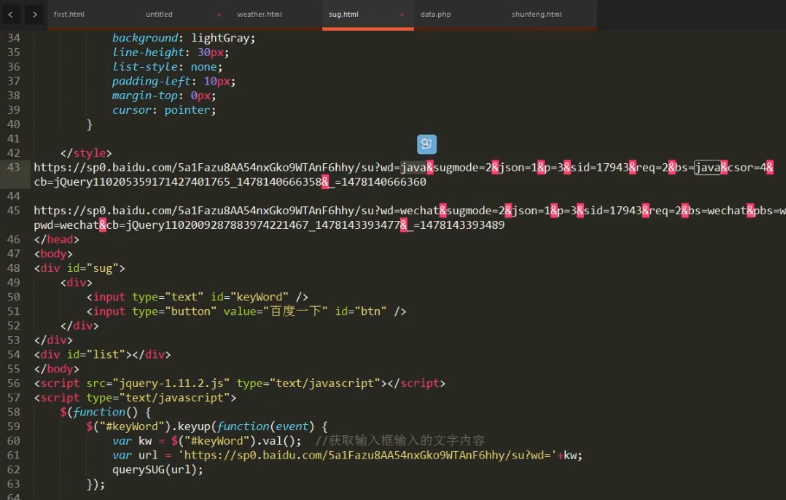Click the closing </head> tag

pyautogui.click(x=57, y=240)
